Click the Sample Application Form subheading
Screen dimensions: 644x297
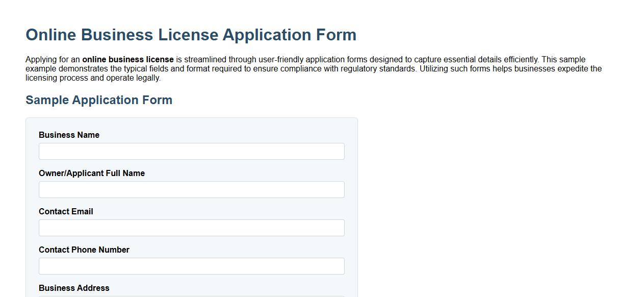click(x=98, y=100)
